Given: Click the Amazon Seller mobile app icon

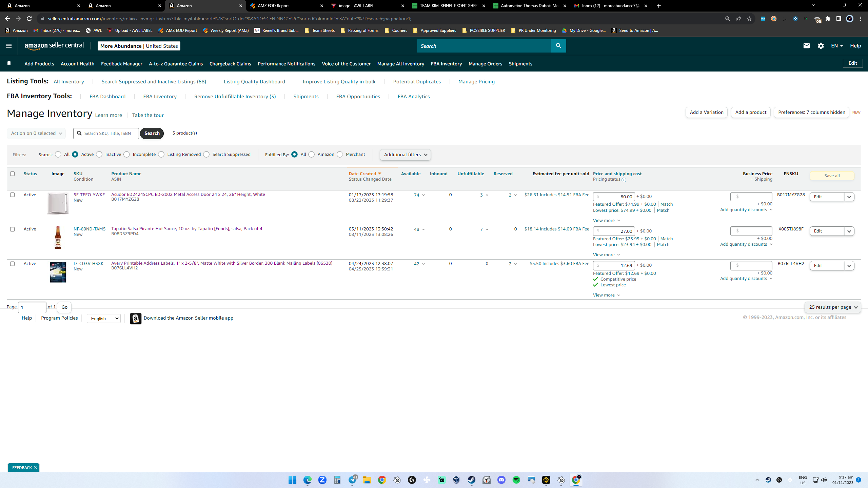Looking at the screenshot, I should 136,318.
